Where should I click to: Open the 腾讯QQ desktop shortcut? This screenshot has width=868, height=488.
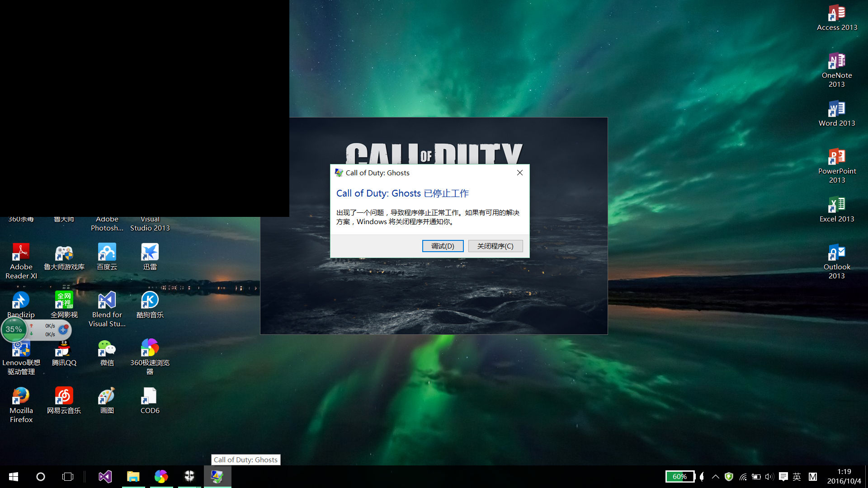[64, 350]
